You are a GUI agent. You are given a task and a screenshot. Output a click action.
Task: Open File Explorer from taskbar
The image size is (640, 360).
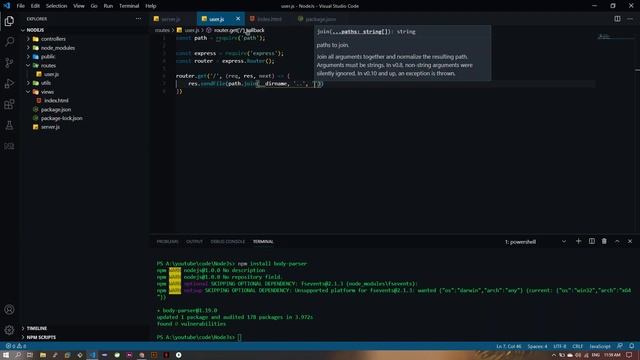42,355
